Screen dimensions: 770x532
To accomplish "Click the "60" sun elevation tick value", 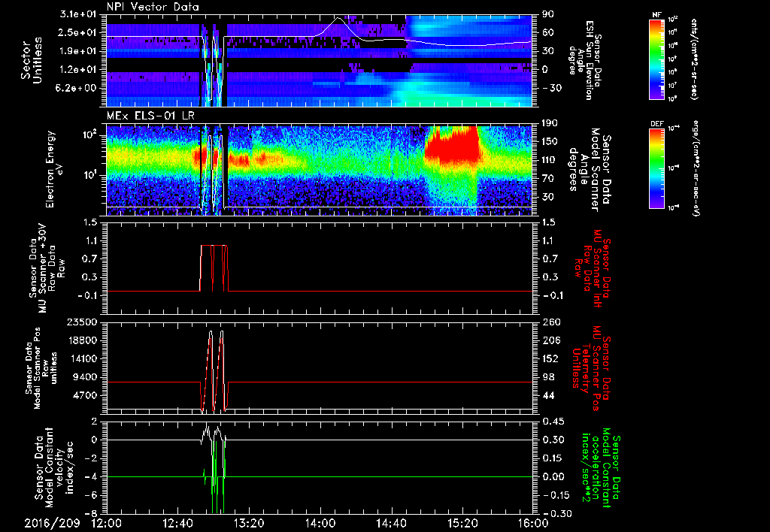I will point(547,32).
